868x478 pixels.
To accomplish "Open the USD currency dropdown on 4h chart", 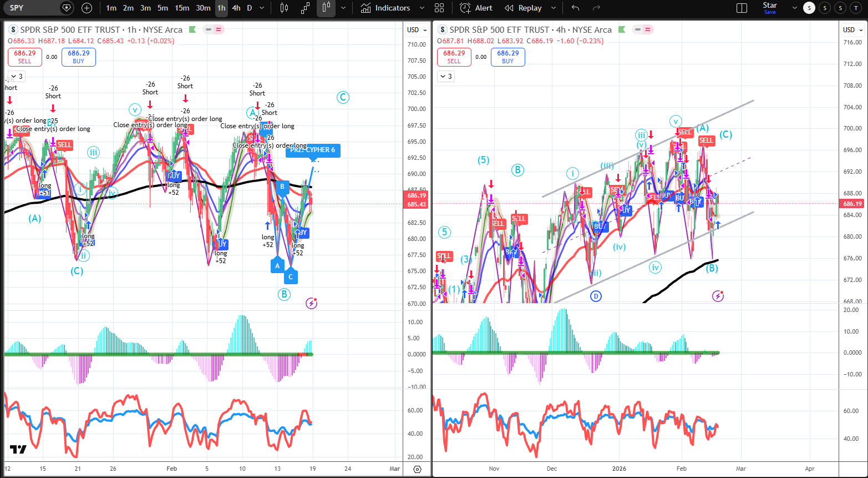I will pyautogui.click(x=853, y=30).
